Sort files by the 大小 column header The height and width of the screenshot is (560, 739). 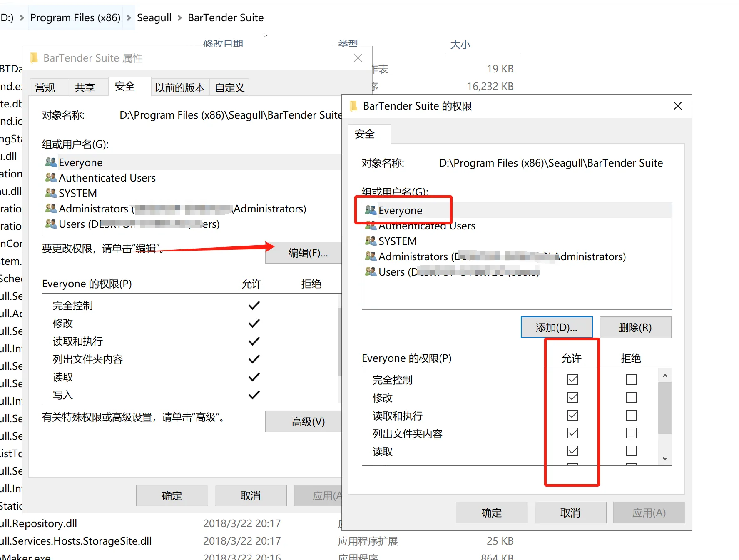460,44
